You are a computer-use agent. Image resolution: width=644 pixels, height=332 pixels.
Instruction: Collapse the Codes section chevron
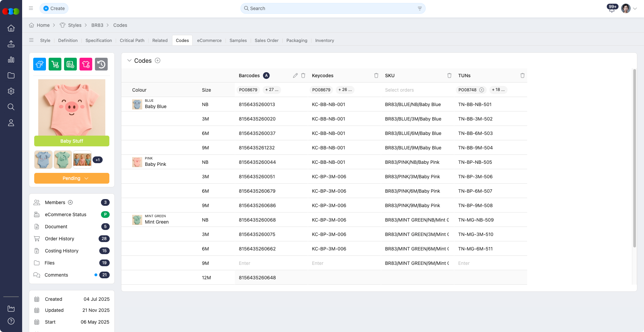(x=129, y=60)
